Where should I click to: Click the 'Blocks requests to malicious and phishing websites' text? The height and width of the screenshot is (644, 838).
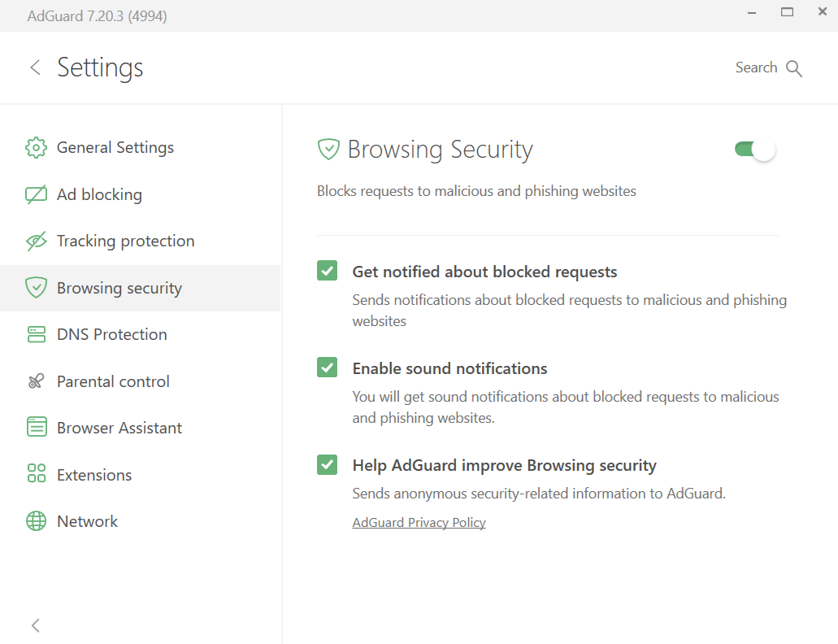(476, 191)
